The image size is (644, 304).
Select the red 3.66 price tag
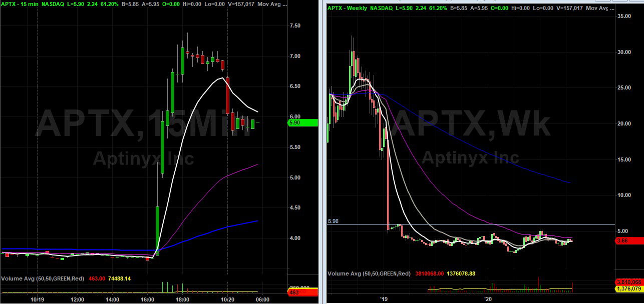coord(628,240)
